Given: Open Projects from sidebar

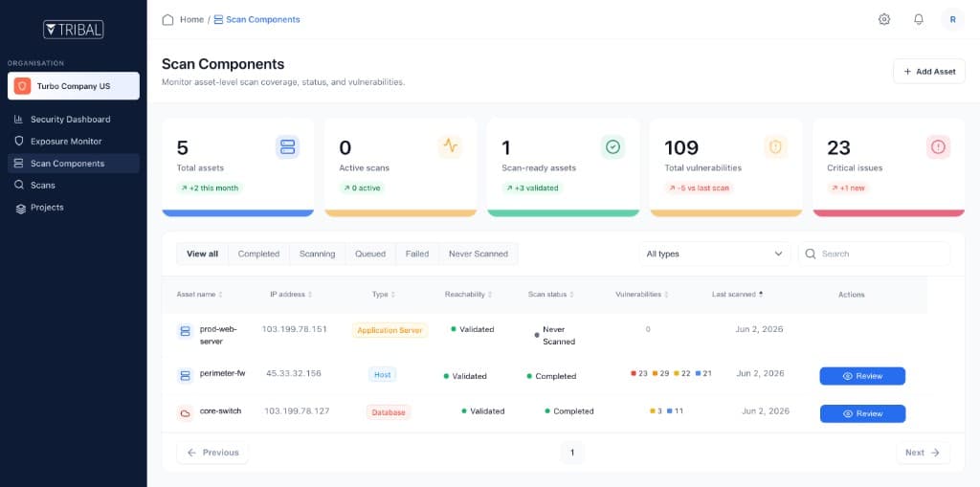Looking at the screenshot, I should (73, 208).
